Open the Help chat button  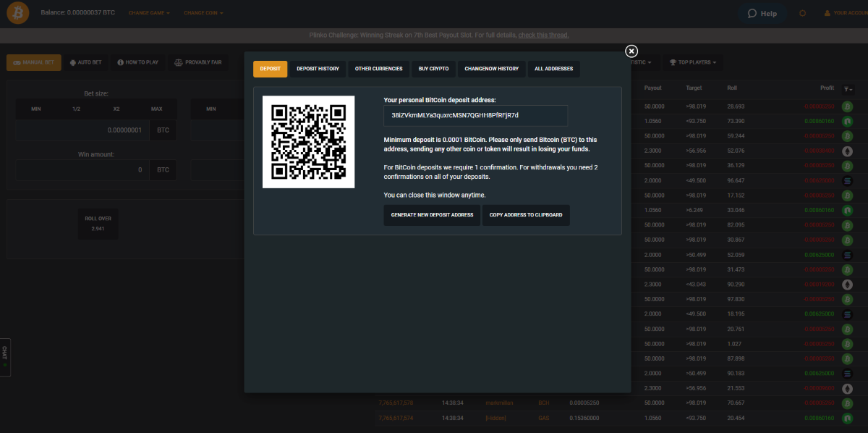click(761, 13)
